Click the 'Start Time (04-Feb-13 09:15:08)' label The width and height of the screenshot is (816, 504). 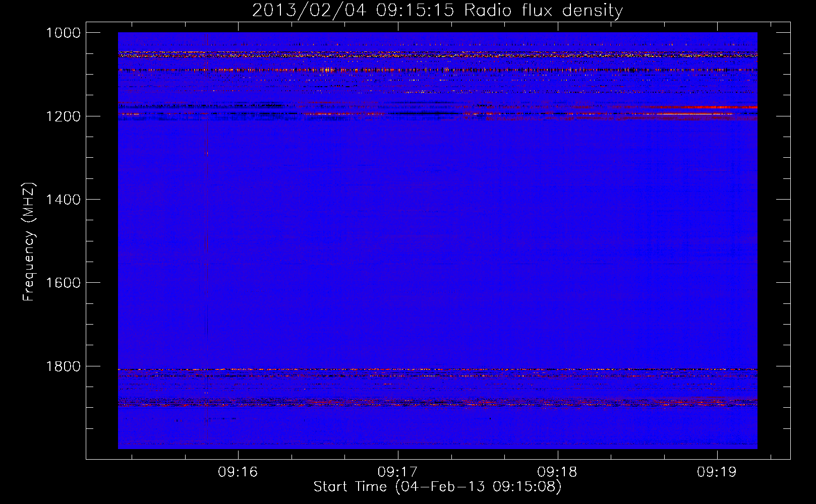[x=437, y=487]
